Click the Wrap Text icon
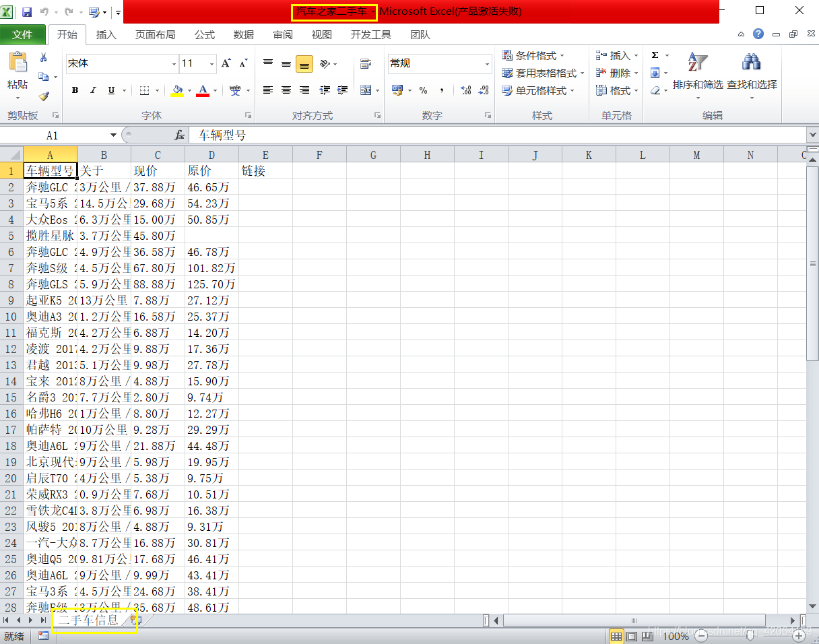The image size is (819, 644). 366,64
